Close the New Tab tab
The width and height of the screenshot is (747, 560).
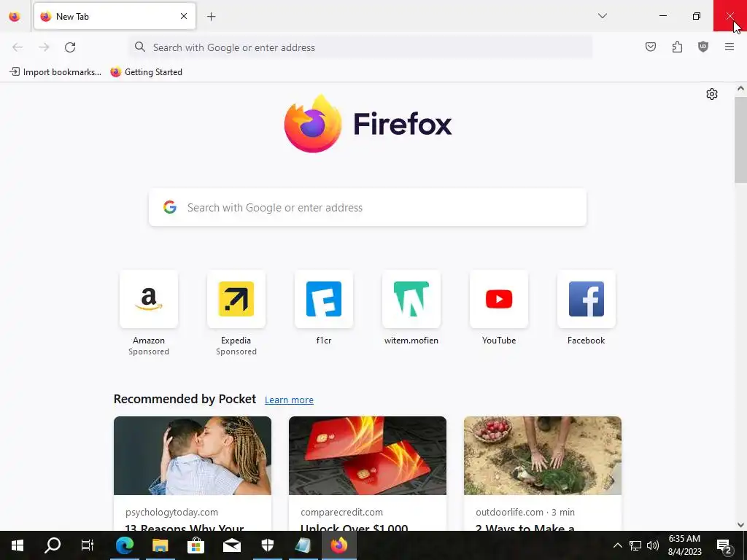[183, 16]
